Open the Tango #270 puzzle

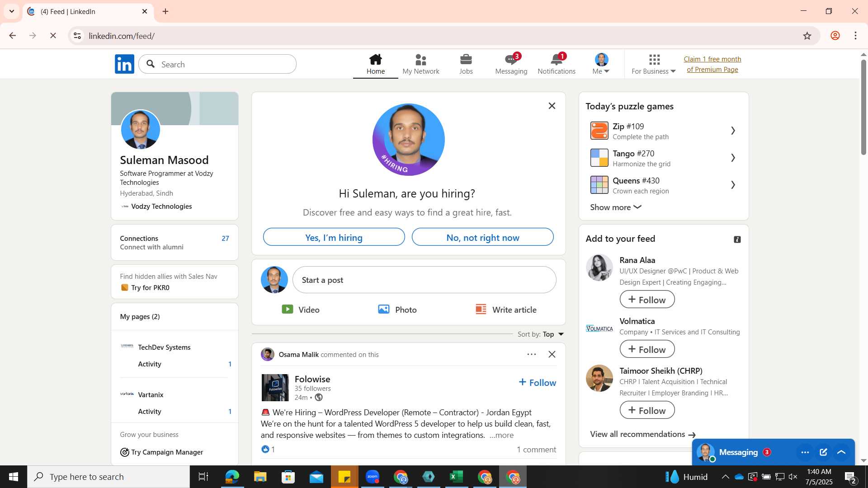[664, 158]
